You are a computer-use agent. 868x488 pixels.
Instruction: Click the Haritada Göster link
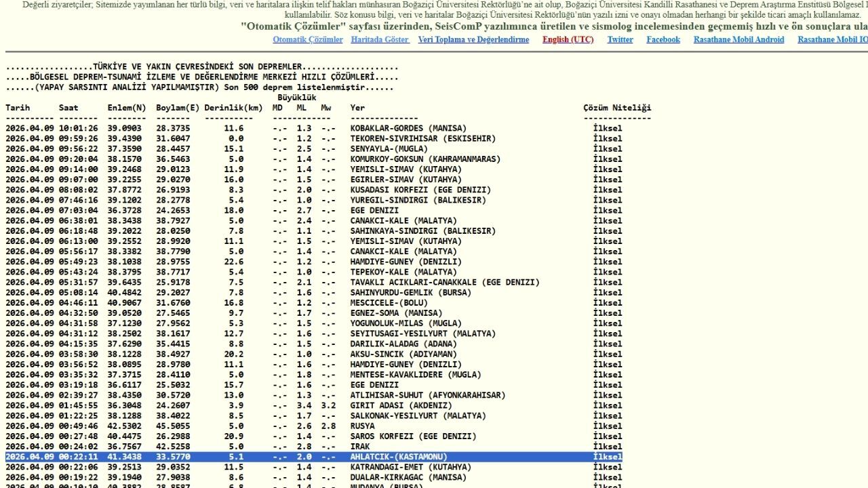380,40
